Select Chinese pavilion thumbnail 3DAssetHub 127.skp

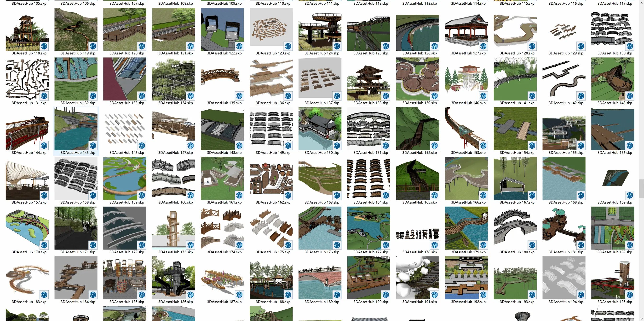466,29
